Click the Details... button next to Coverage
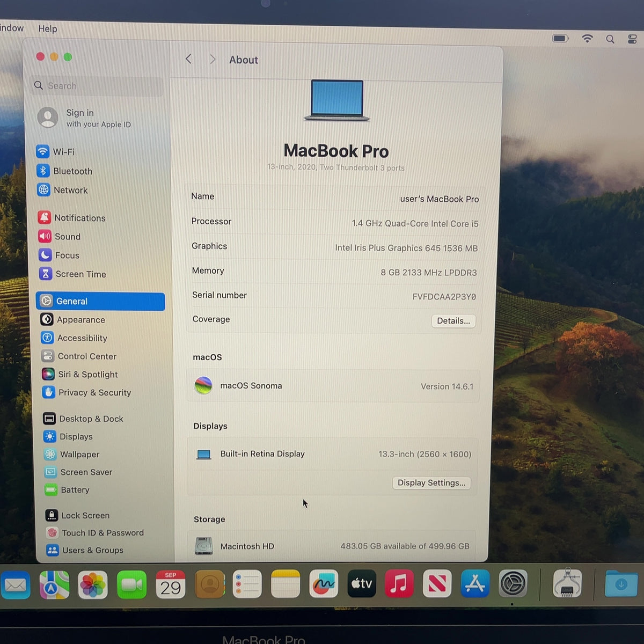Viewport: 644px width, 644px height. [x=453, y=321]
